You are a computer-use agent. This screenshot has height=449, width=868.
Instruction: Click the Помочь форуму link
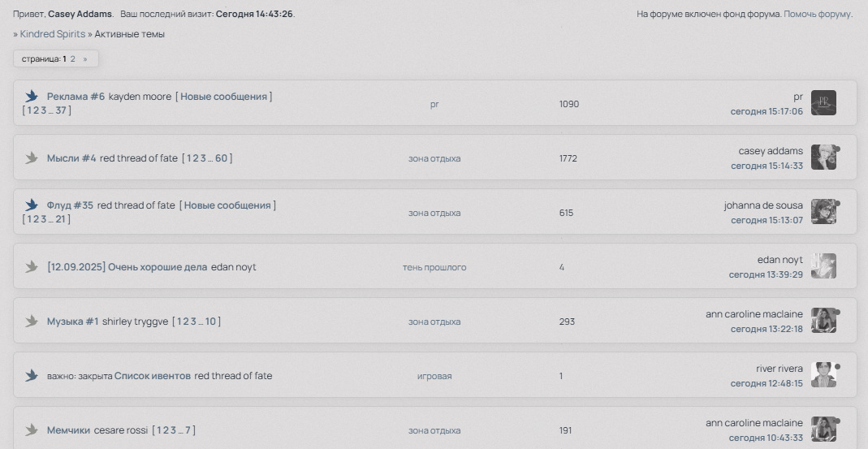[x=818, y=14]
